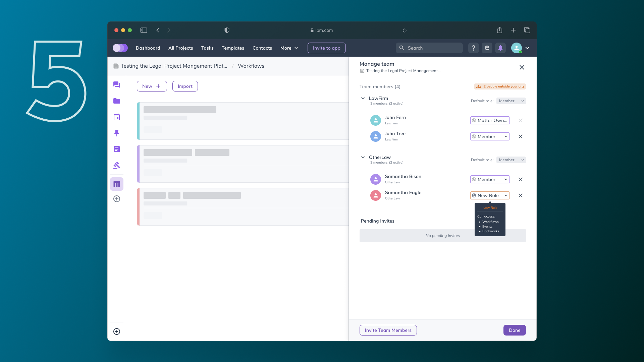Click Invite Team Members button
This screenshot has height=362, width=644.
click(x=388, y=330)
